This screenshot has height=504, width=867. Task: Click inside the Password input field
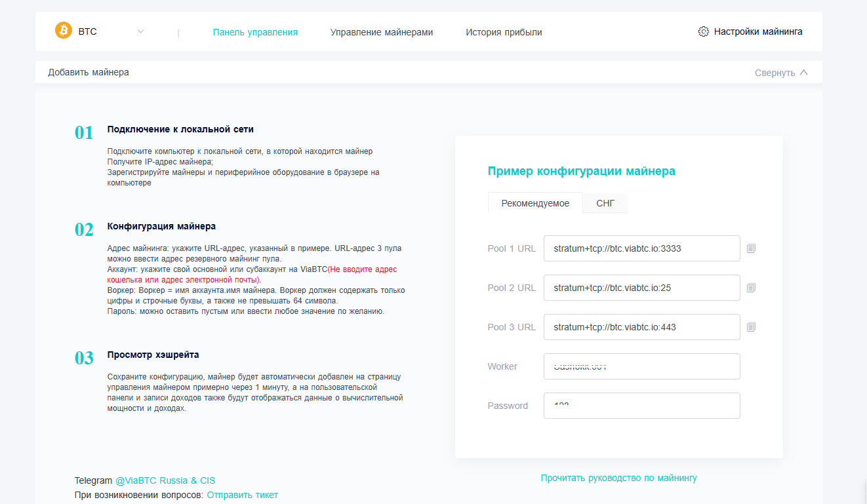641,405
